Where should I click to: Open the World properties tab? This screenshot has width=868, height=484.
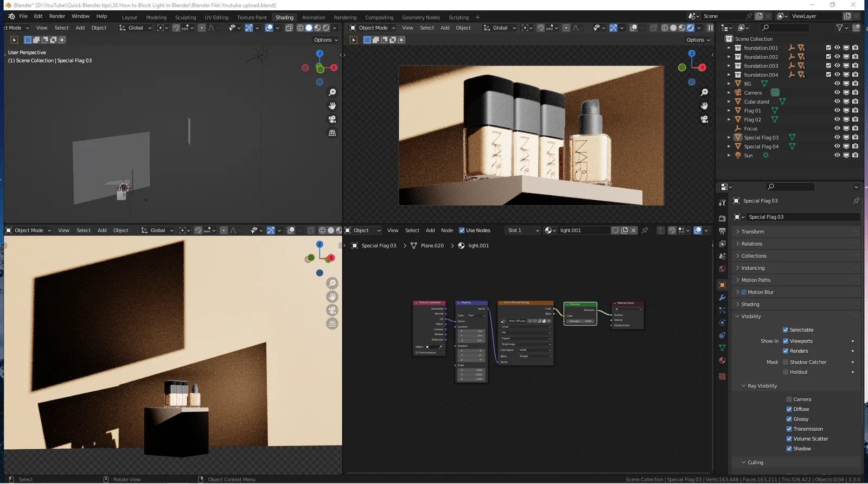722,269
